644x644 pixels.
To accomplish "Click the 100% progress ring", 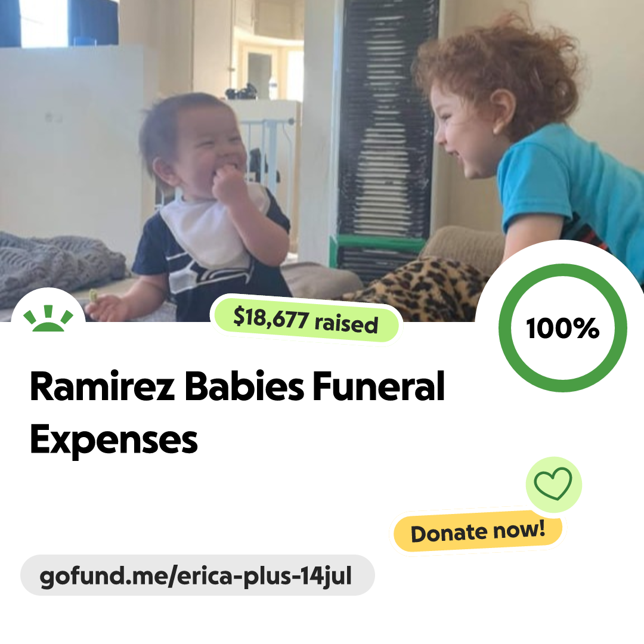I will pyautogui.click(x=563, y=328).
